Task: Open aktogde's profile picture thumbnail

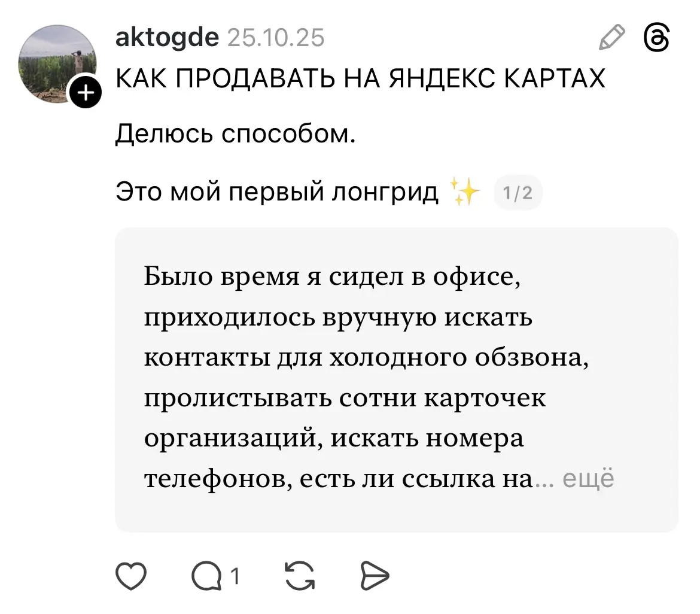Action: click(x=58, y=63)
